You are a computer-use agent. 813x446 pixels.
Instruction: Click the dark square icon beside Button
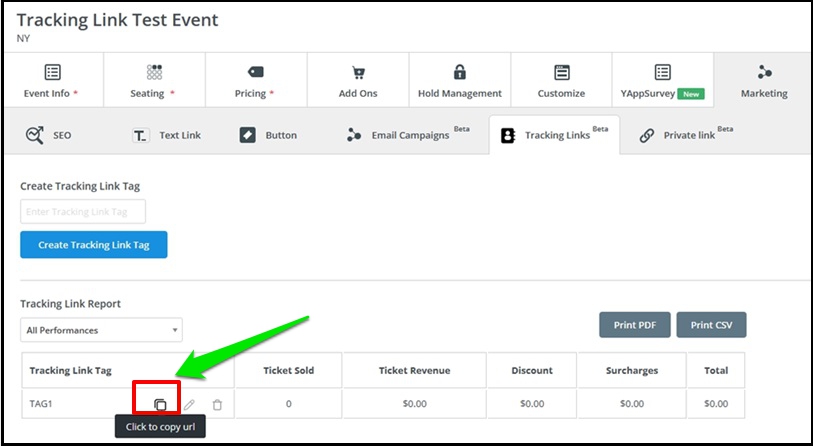click(248, 135)
